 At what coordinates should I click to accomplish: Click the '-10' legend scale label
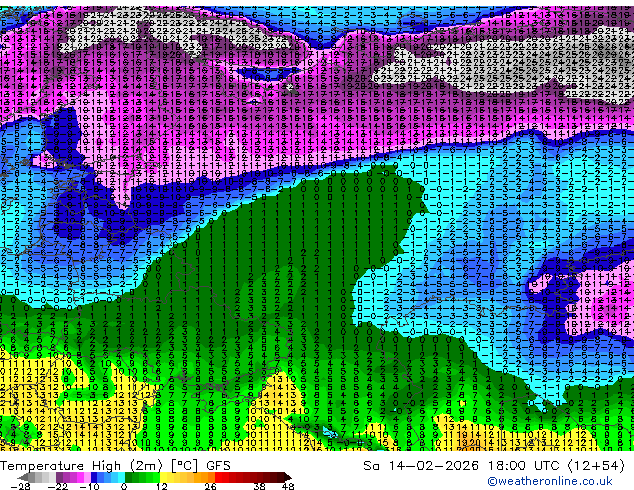click(x=89, y=486)
